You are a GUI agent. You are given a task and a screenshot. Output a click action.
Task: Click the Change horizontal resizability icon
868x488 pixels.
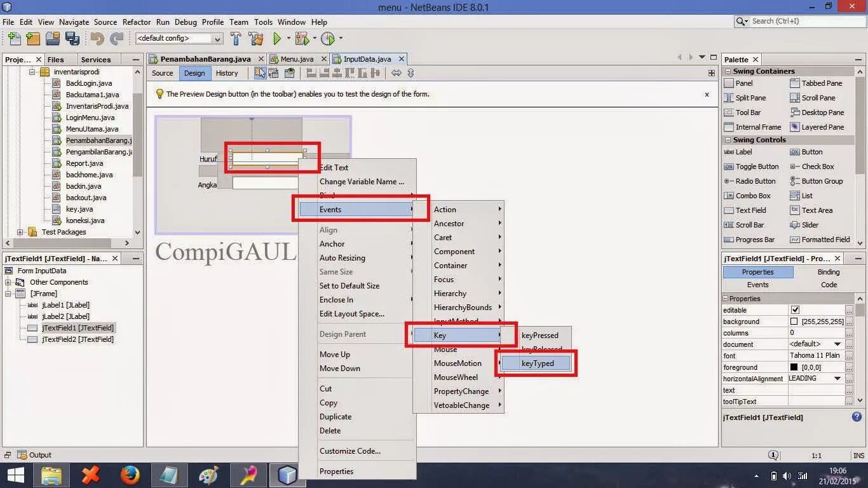click(397, 73)
